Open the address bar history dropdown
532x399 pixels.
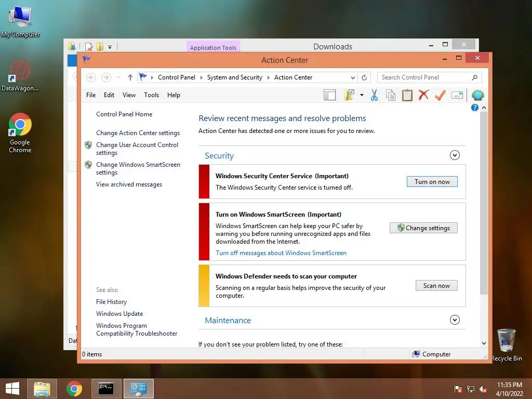(353, 78)
